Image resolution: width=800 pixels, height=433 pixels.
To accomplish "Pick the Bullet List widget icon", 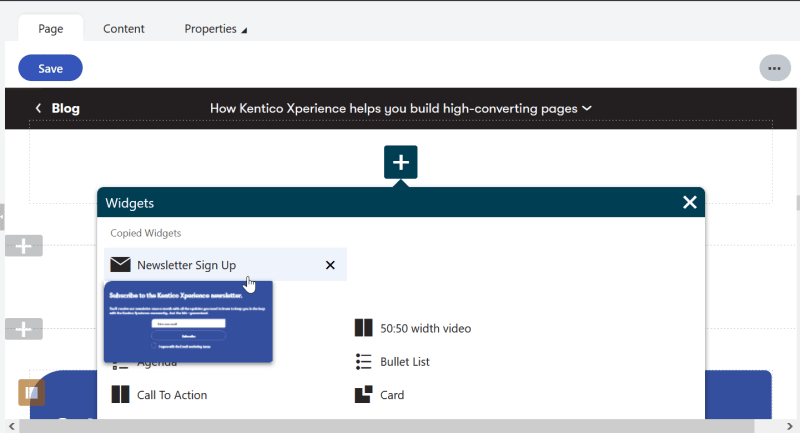I will point(363,361).
